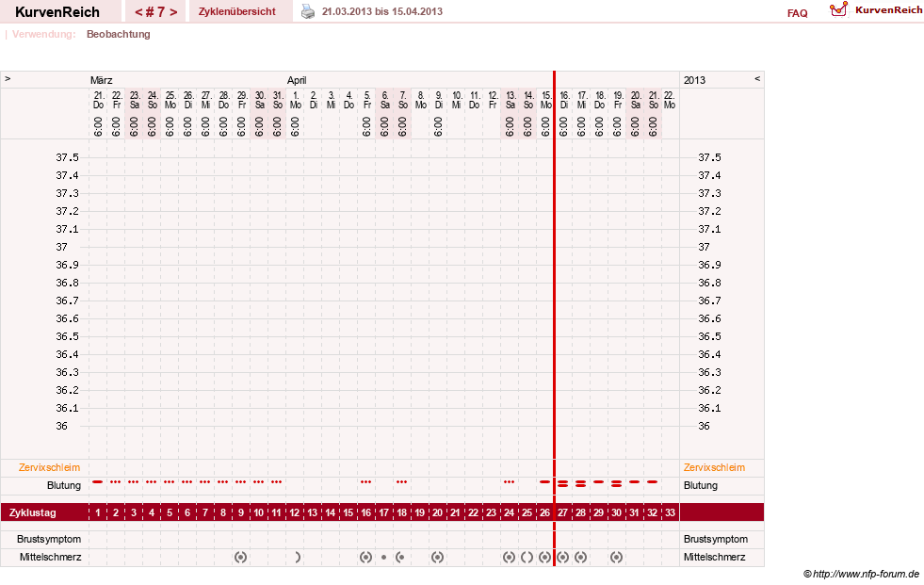The image size is (924, 585).
Task: Click the Mittelschmerz symbol on cycle day 30
Action: (x=616, y=557)
